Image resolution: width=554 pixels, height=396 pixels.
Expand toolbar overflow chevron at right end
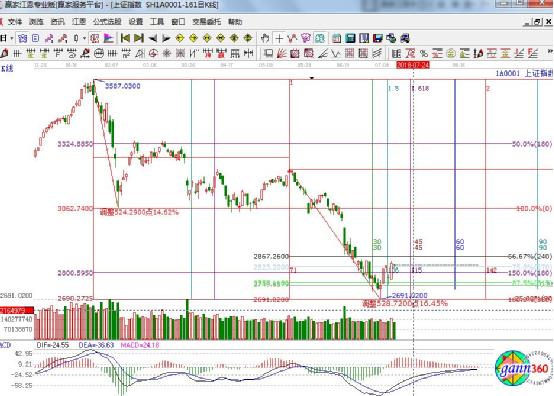(x=550, y=52)
